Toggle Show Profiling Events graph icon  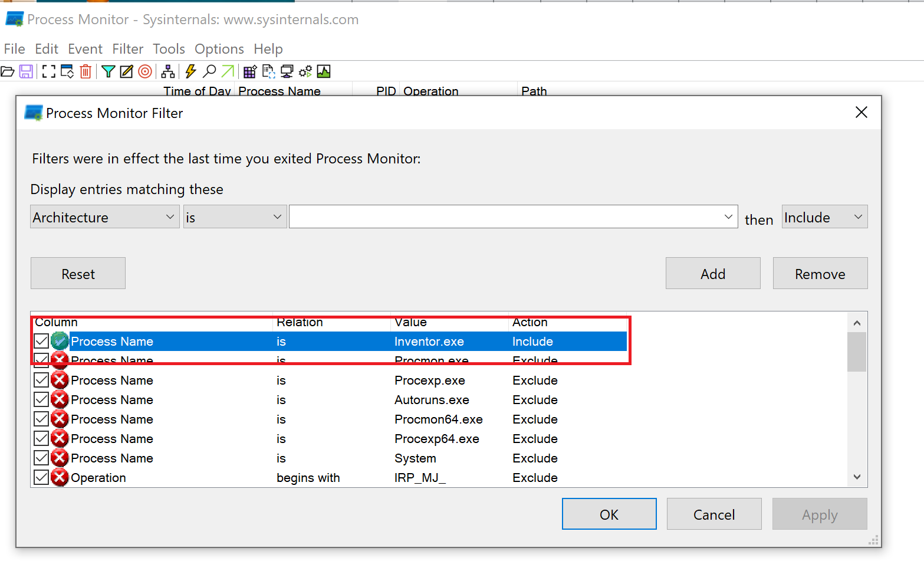tap(324, 71)
